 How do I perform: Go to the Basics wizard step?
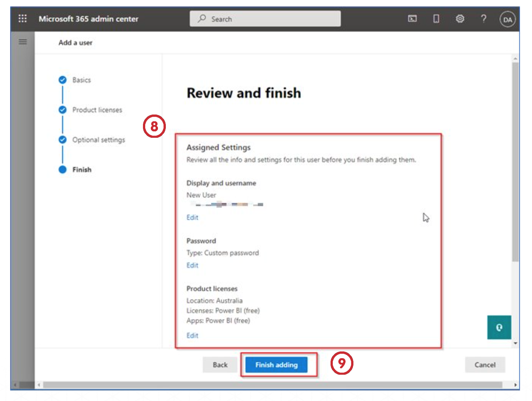(81, 80)
